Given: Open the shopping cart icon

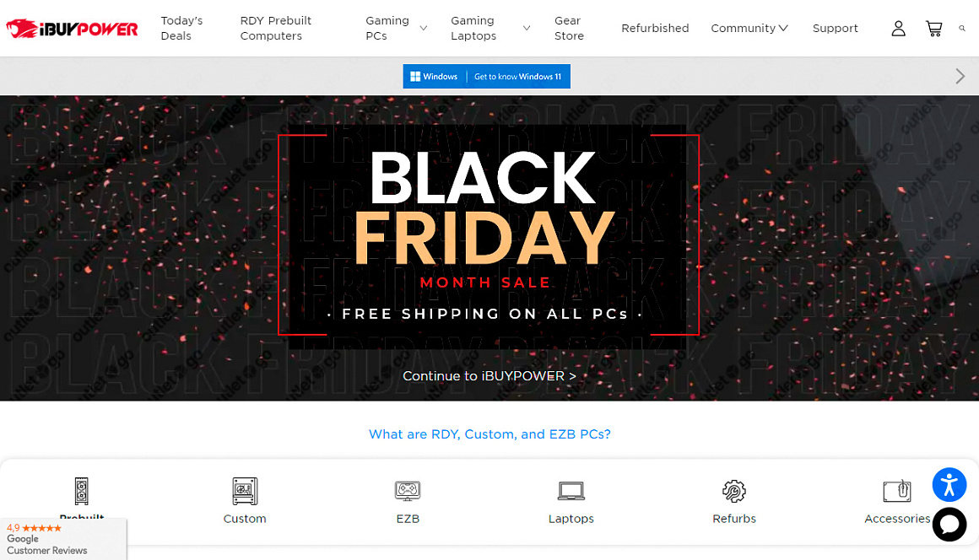Looking at the screenshot, I should 934,29.
